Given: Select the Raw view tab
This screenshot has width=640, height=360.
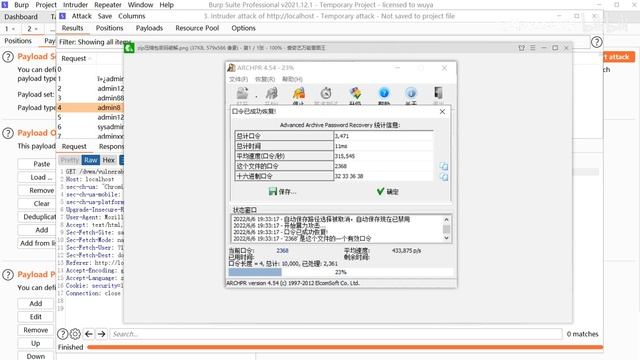Looking at the screenshot, I should (91, 160).
